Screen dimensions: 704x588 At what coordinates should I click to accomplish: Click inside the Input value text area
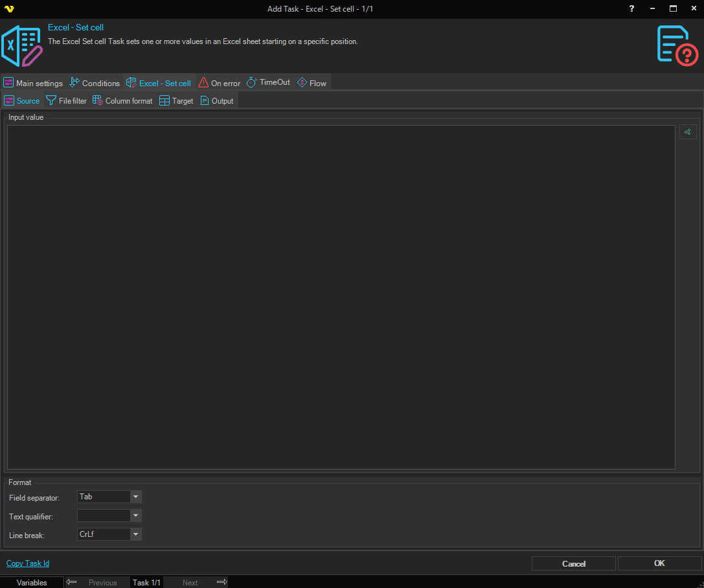click(x=341, y=297)
